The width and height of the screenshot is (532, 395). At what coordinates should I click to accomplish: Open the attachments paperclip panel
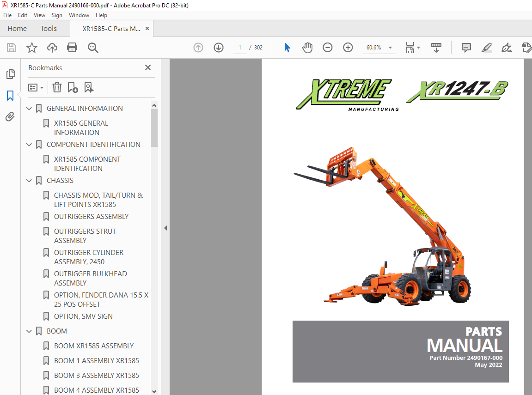pos(10,116)
